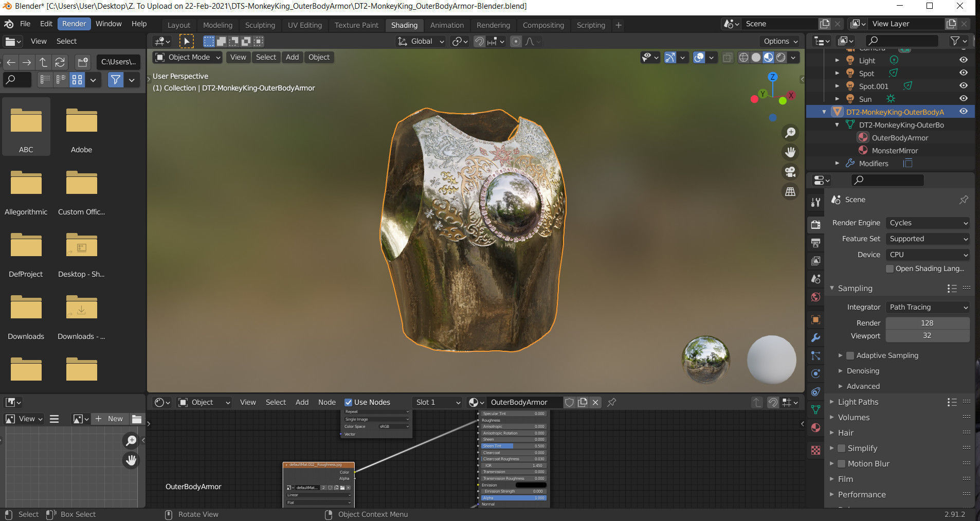Pin the node editor material
This screenshot has height=521, width=980.
(x=611, y=402)
